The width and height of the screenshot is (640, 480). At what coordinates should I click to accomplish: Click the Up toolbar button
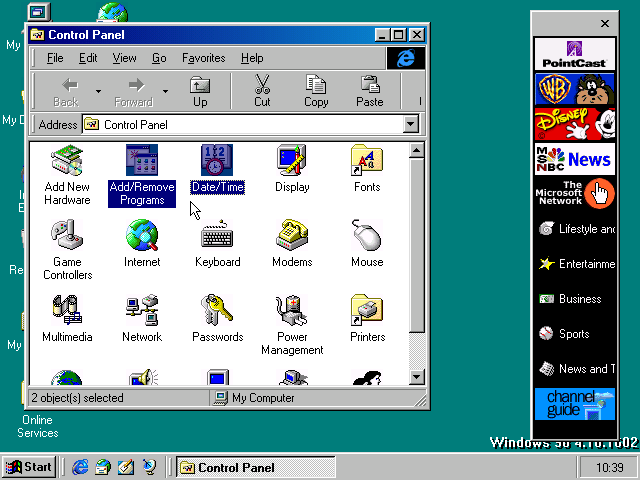(x=200, y=91)
